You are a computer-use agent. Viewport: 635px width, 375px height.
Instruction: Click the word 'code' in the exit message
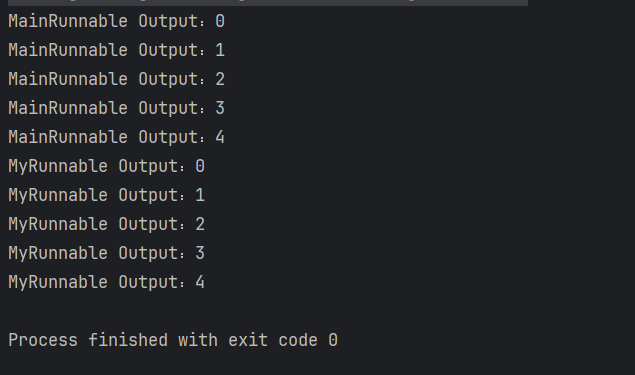click(298, 340)
